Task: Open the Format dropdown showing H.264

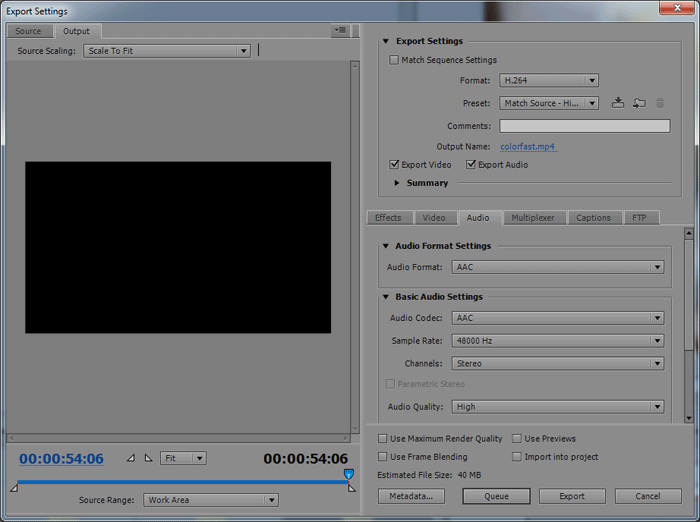Action: tap(549, 80)
